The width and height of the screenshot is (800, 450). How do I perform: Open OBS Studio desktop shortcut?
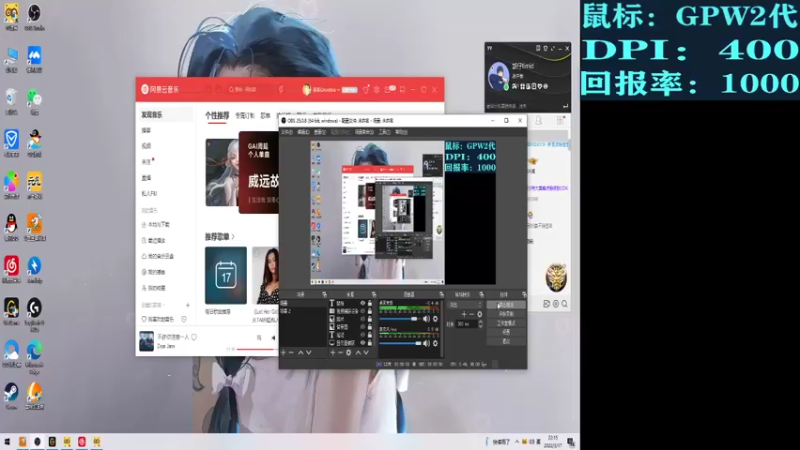tap(34, 16)
